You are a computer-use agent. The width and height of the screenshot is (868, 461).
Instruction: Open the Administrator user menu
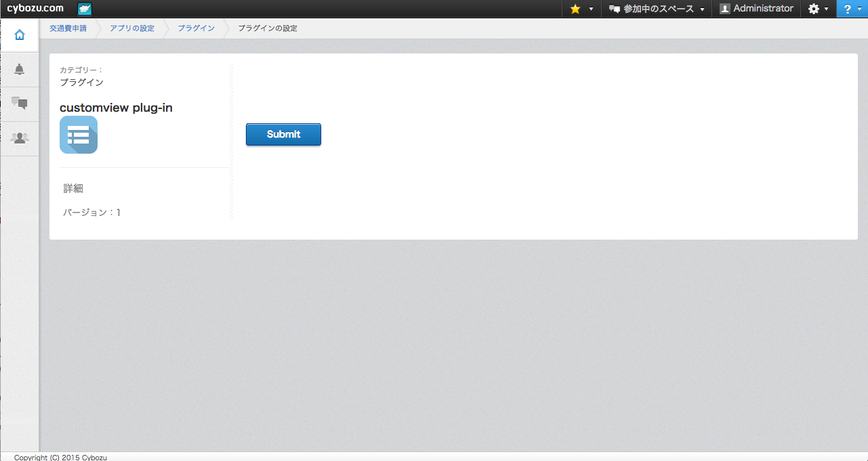click(x=756, y=9)
